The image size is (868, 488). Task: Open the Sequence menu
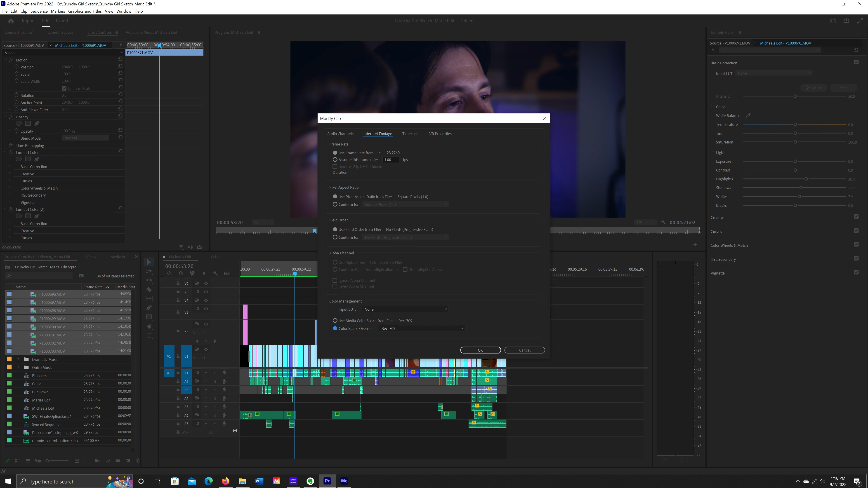[x=39, y=11]
